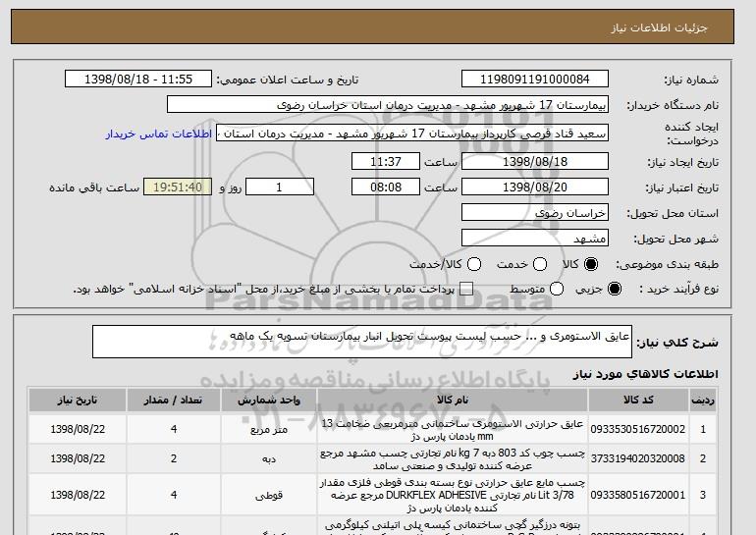Click the قوطی unit cell

269,496
